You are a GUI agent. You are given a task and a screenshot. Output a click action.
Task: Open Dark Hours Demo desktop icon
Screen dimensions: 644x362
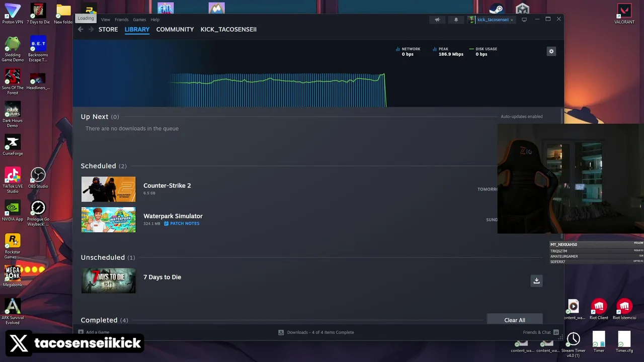click(13, 115)
